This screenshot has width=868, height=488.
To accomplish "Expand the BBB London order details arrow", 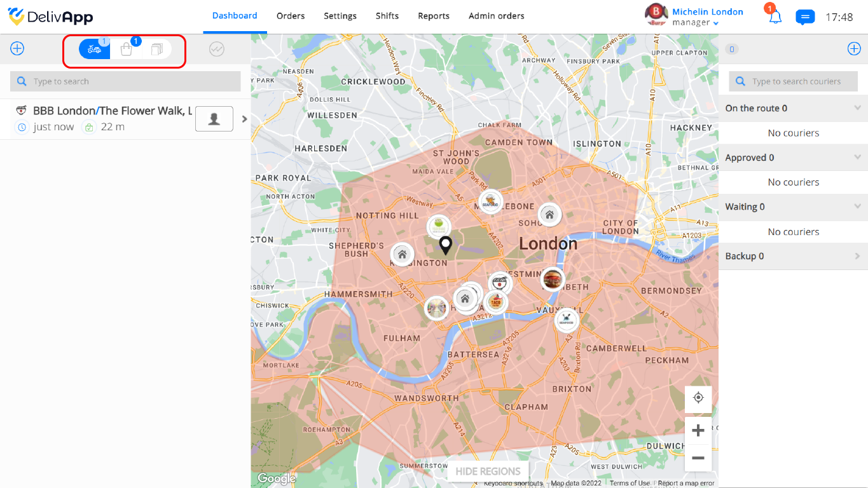I will 245,119.
